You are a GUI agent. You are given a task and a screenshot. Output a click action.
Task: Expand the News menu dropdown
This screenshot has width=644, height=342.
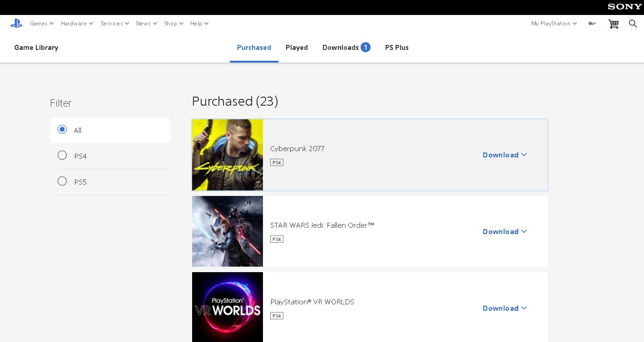tap(147, 24)
